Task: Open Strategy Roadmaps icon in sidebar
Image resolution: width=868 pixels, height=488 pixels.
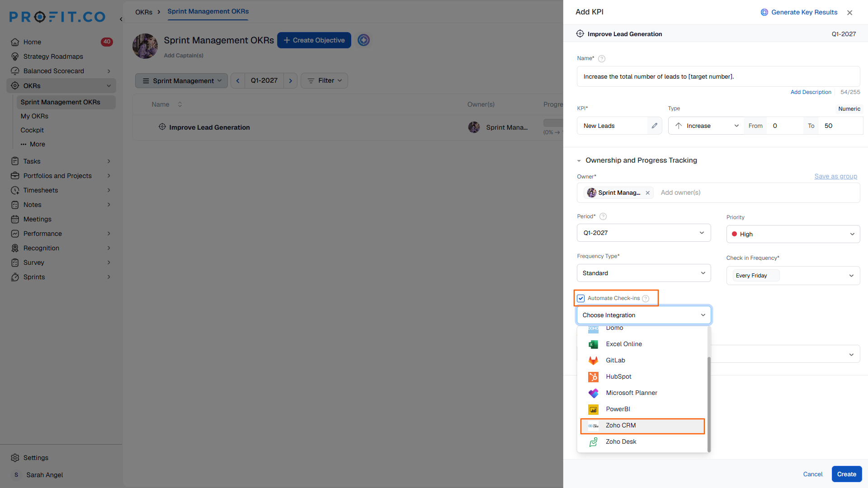Action: click(x=15, y=56)
